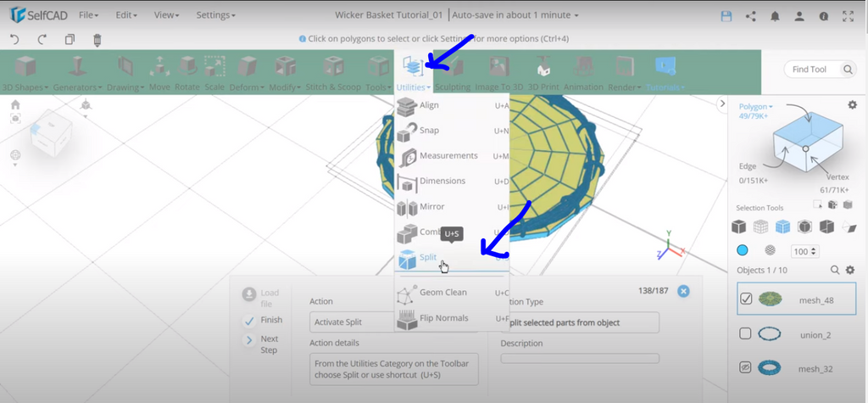Select the Scale tool in the toolbar
868x403 pixels.
pos(214,73)
